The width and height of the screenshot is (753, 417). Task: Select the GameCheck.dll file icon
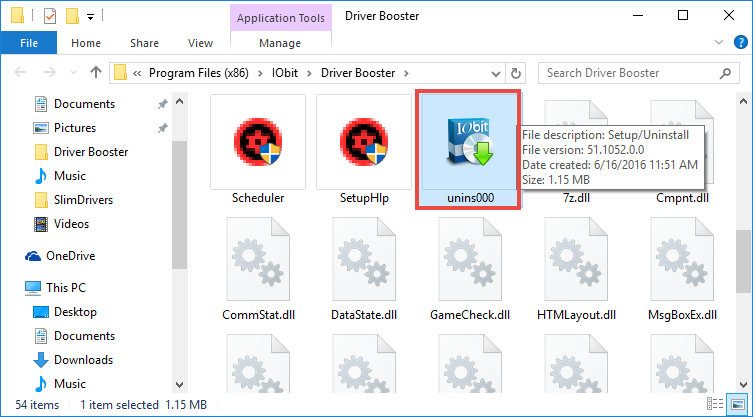coord(470,259)
